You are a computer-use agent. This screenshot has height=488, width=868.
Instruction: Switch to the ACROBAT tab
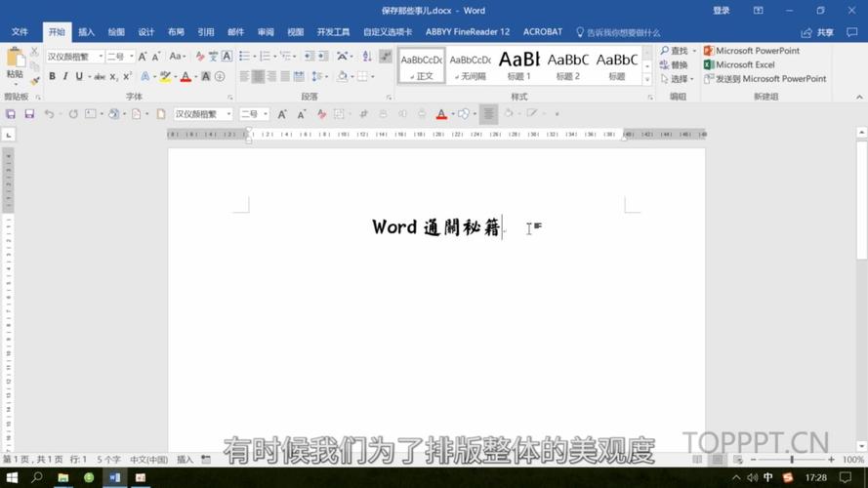[x=543, y=32]
